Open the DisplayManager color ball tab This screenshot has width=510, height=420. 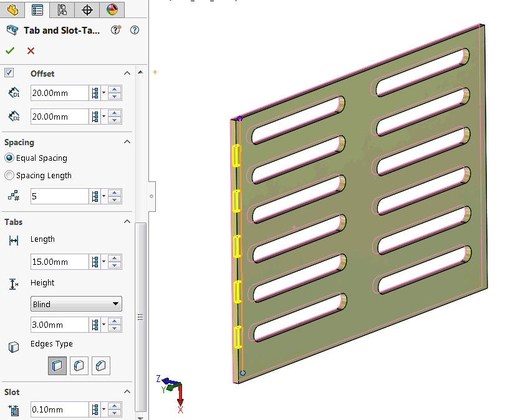coord(112,9)
